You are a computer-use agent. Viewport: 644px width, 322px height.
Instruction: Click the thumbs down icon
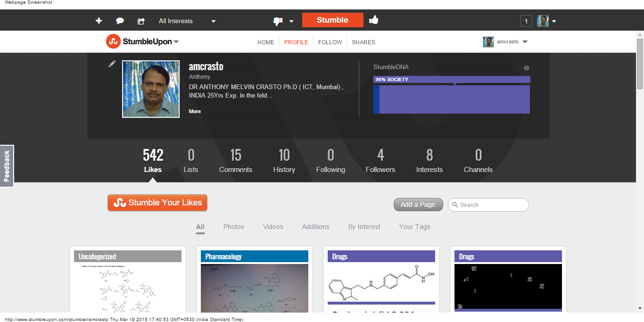pos(278,21)
